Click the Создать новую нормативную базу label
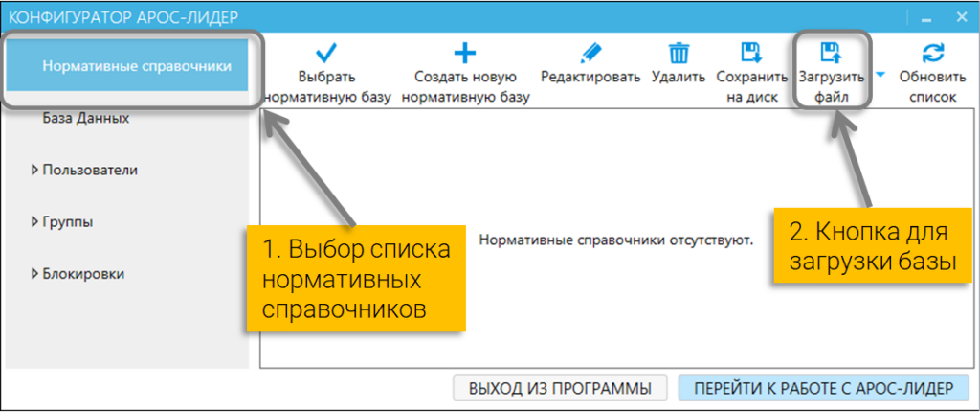 point(466,87)
